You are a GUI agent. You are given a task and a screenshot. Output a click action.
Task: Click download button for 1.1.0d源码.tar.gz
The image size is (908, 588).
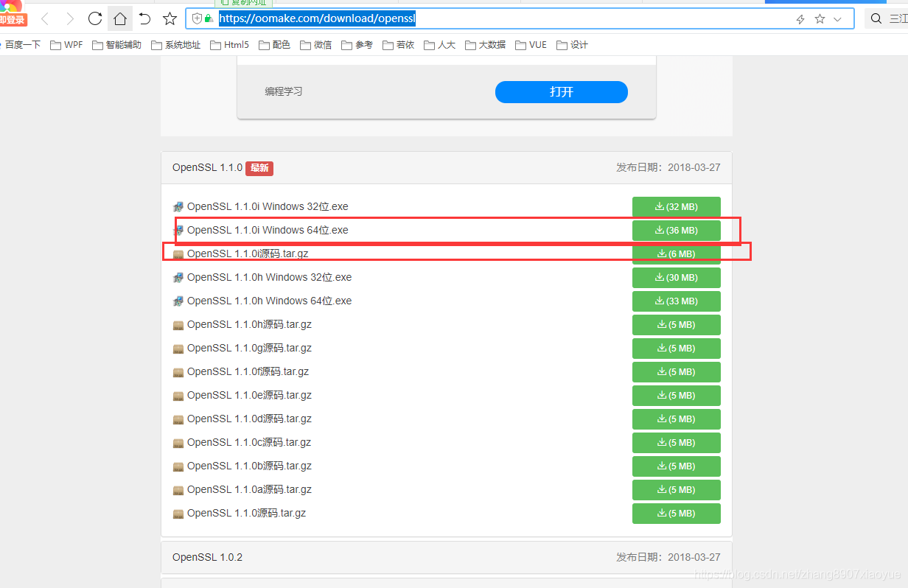pyautogui.click(x=677, y=419)
